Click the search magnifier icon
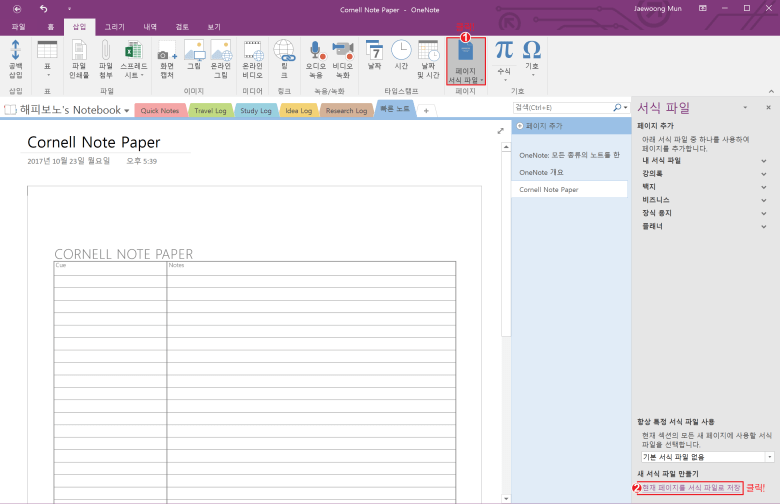This screenshot has width=780, height=504. click(x=617, y=107)
